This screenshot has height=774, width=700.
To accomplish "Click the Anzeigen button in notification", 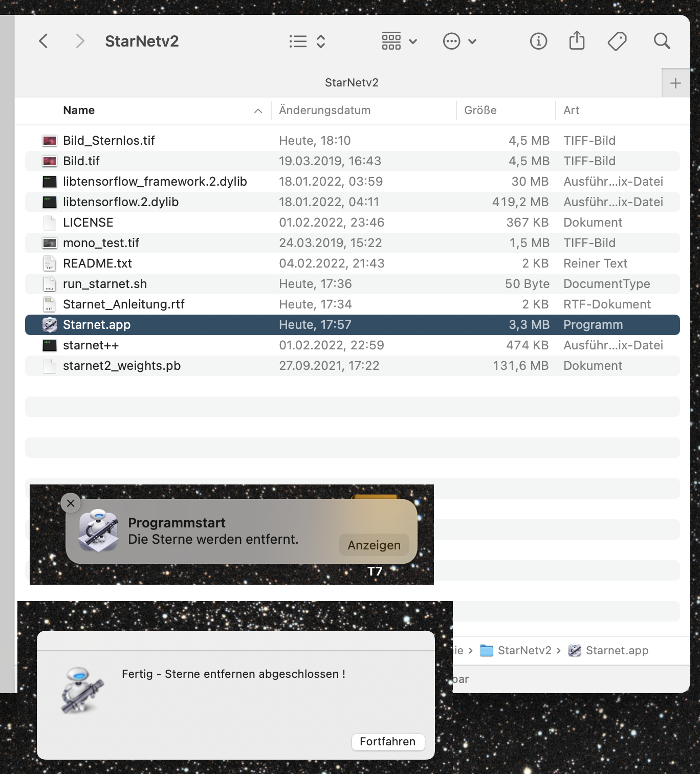I will (374, 545).
